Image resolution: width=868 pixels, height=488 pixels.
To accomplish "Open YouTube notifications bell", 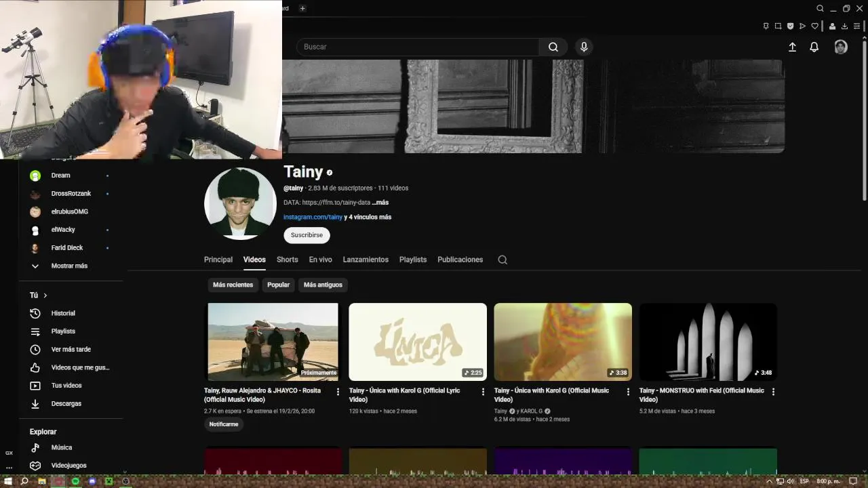I will coord(814,47).
